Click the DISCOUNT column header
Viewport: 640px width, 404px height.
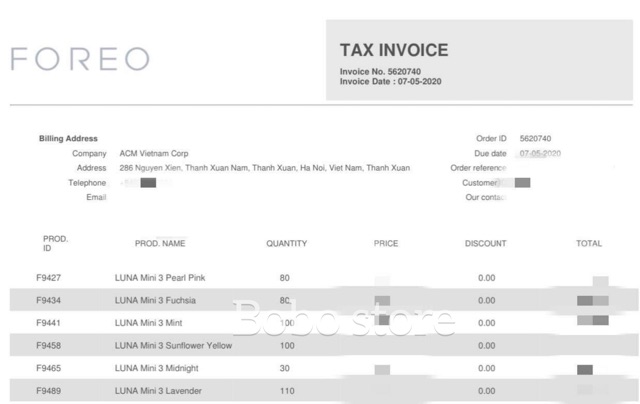pos(486,244)
